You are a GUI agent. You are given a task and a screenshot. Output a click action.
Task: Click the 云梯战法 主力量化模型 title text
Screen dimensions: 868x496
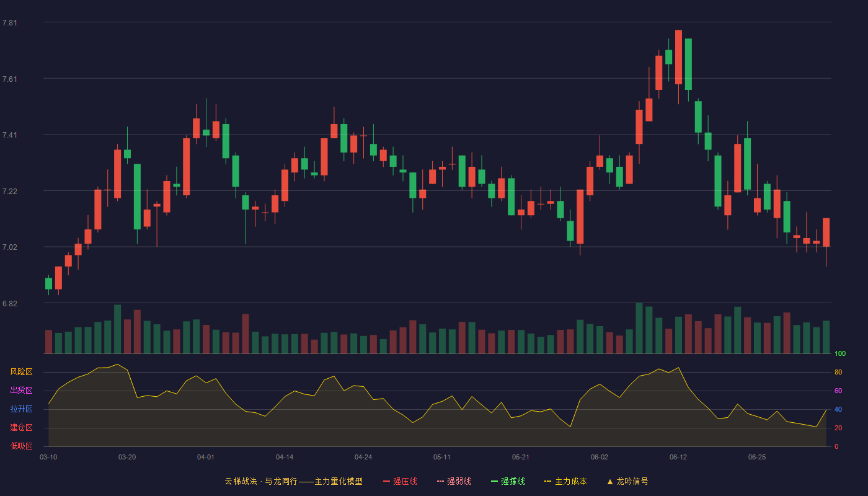coord(294,481)
